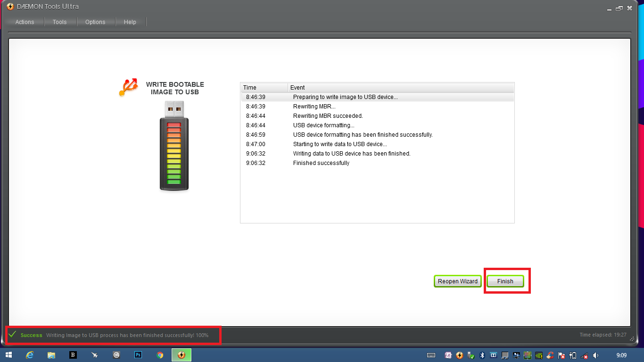Open the Options menu
Screen dimensions: 644x362
(95, 22)
